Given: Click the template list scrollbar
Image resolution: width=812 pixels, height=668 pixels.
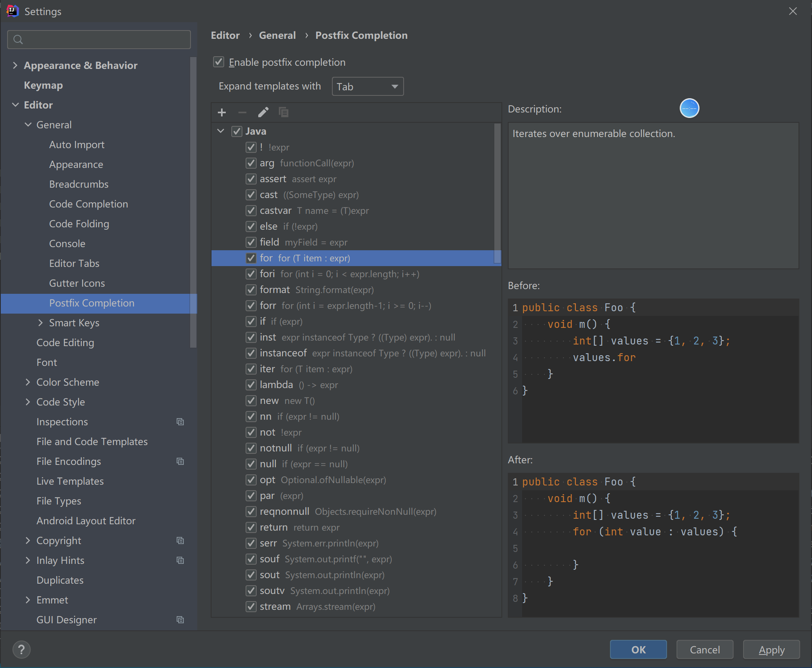Looking at the screenshot, I should click(x=497, y=193).
